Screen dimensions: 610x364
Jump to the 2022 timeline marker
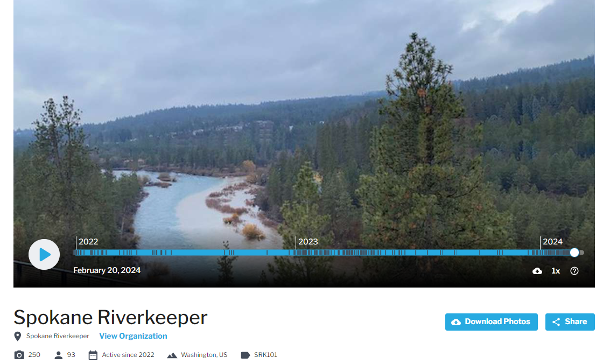click(x=88, y=241)
